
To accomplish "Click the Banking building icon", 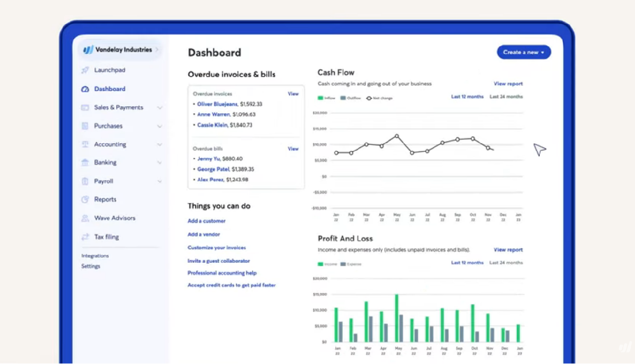I will (85, 163).
